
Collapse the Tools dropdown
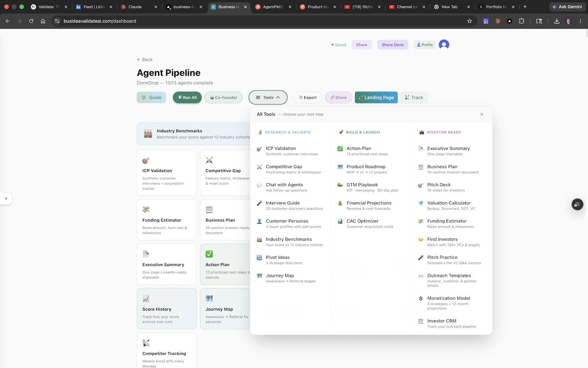click(x=268, y=98)
